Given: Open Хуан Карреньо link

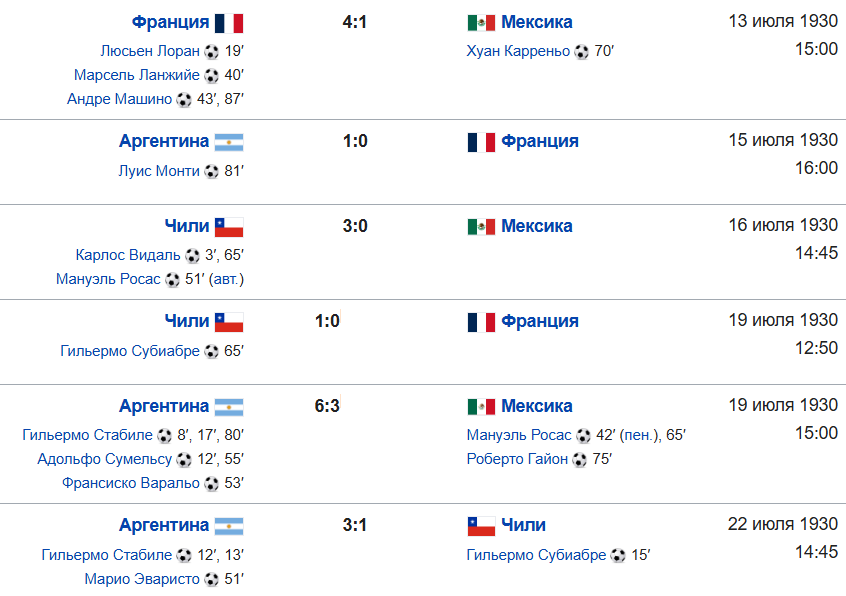Looking at the screenshot, I should (518, 51).
